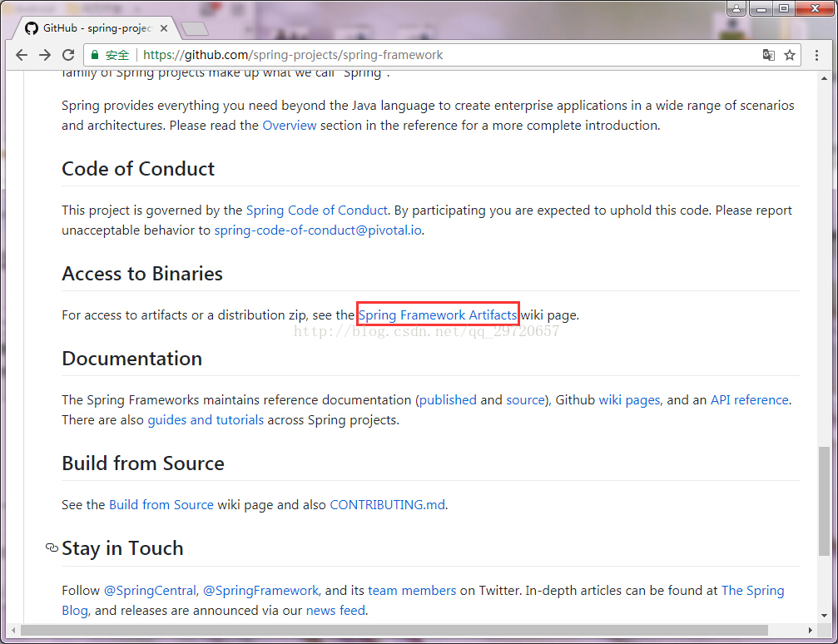The image size is (838, 644).
Task: Click the GitHub favicon on the tab
Action: [x=32, y=28]
